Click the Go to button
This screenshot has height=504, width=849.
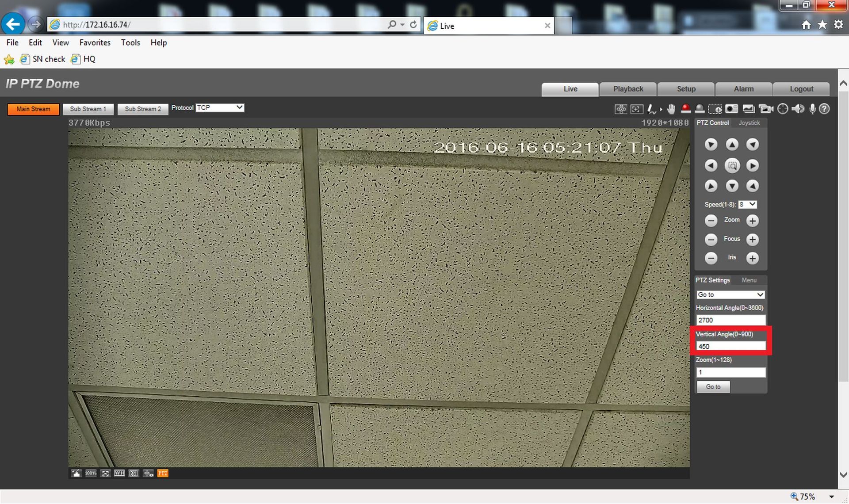tap(713, 387)
